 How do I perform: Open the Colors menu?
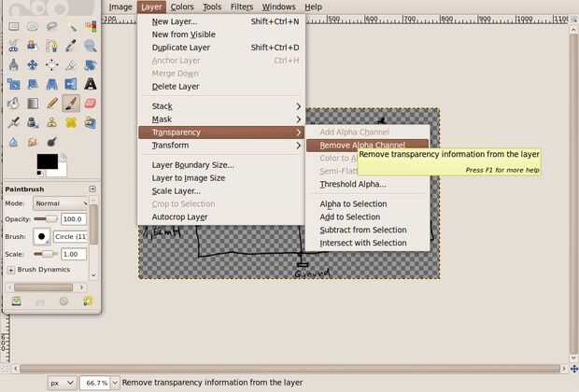coord(182,7)
